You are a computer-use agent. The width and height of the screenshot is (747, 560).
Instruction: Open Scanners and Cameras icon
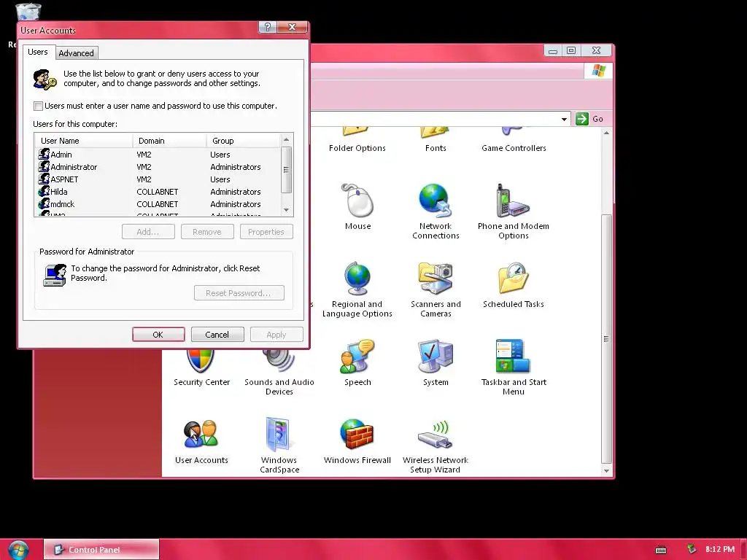435,279
